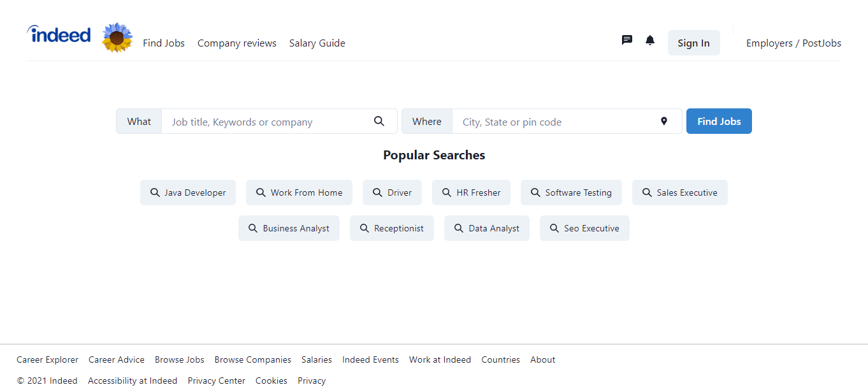Search for HR Fresher jobs
This screenshot has height=392, width=868.
click(471, 192)
